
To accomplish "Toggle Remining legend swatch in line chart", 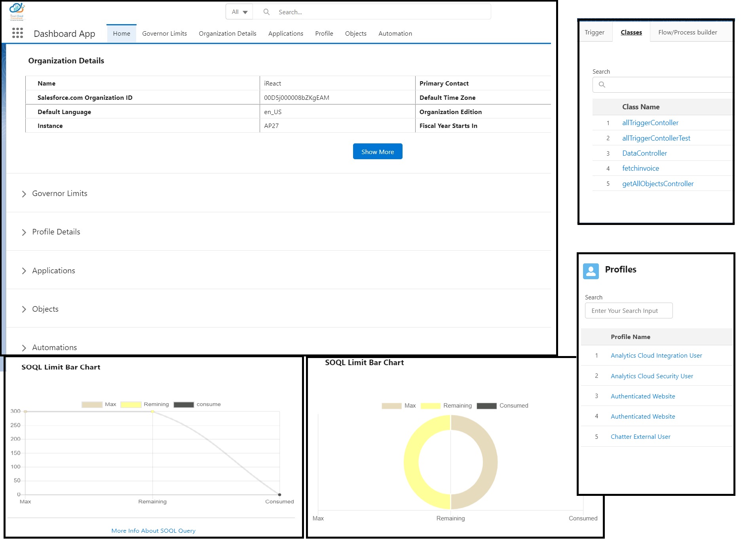I will click(131, 404).
